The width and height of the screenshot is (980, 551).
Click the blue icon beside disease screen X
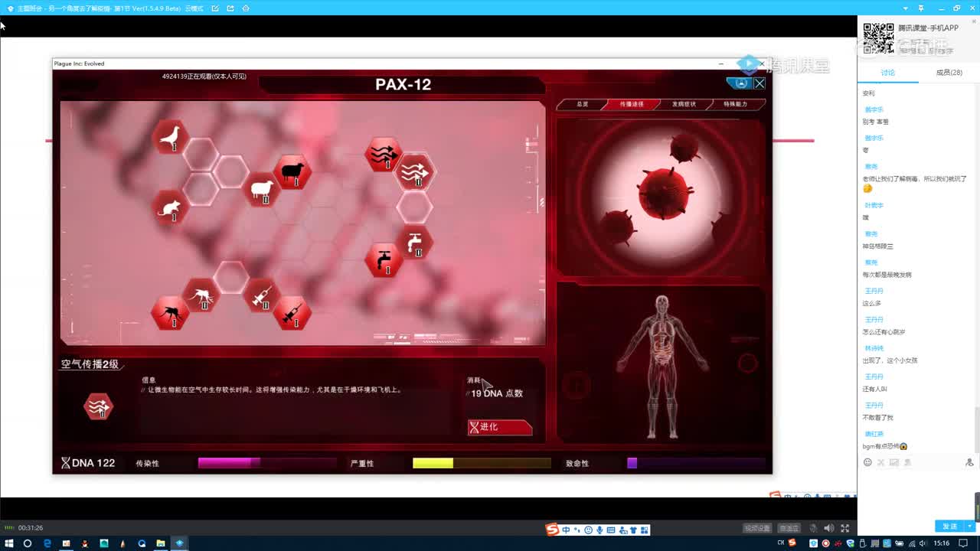[x=740, y=83]
